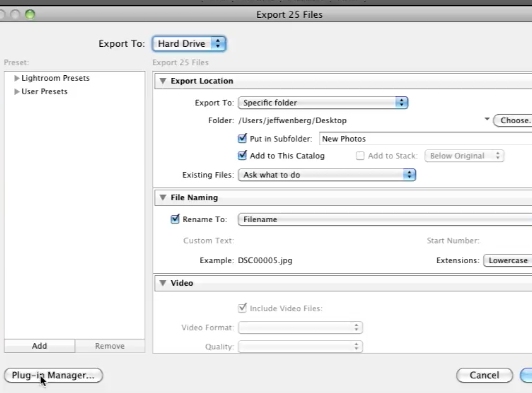Image resolution: width=532 pixels, height=393 pixels.
Task: Cancel the export dialog
Action: 484,375
